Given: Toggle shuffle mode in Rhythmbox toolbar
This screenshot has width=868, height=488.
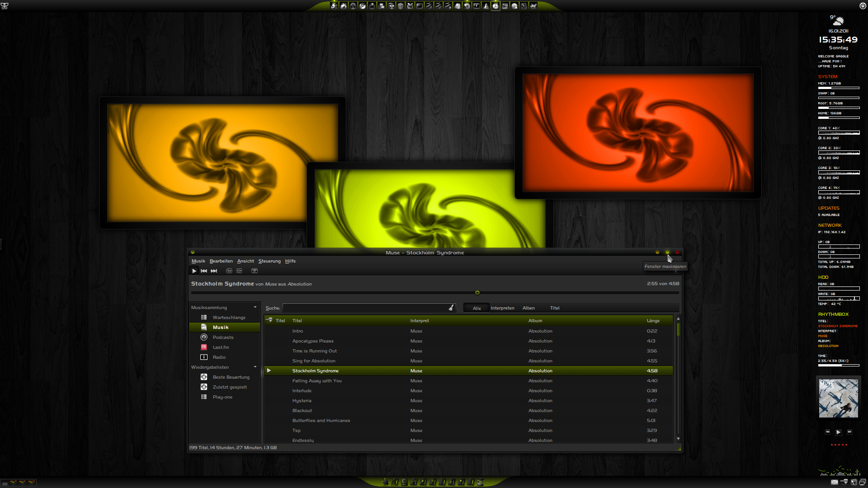Looking at the screenshot, I should coord(239,271).
